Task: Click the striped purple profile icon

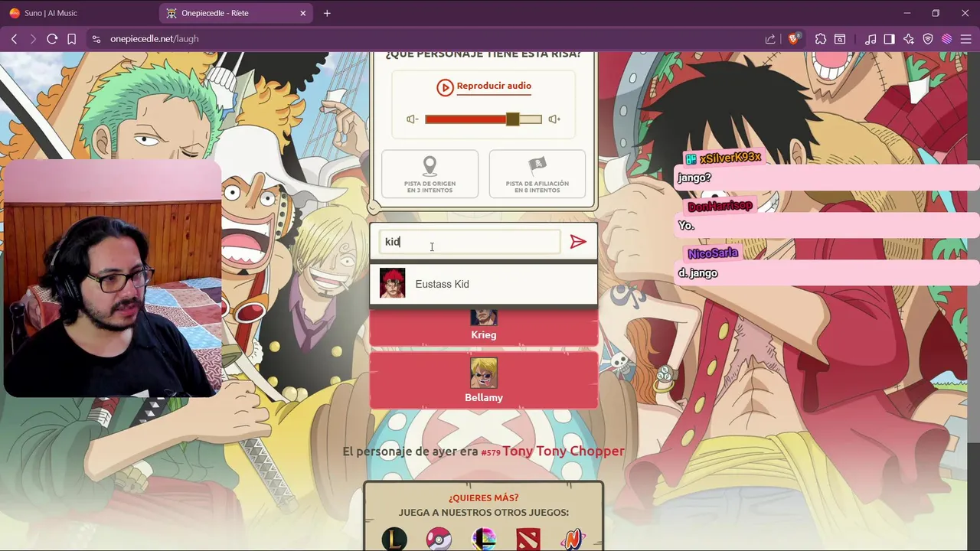Action: tap(947, 39)
